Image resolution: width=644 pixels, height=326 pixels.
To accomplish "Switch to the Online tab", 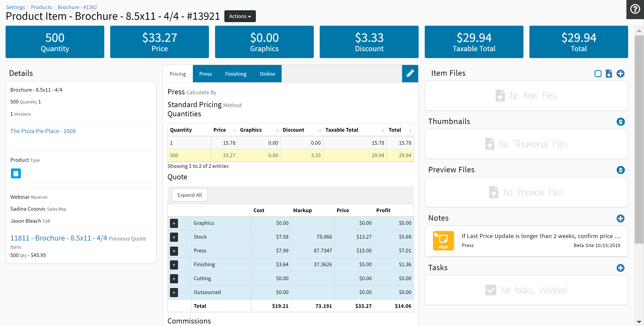I will point(267,74).
